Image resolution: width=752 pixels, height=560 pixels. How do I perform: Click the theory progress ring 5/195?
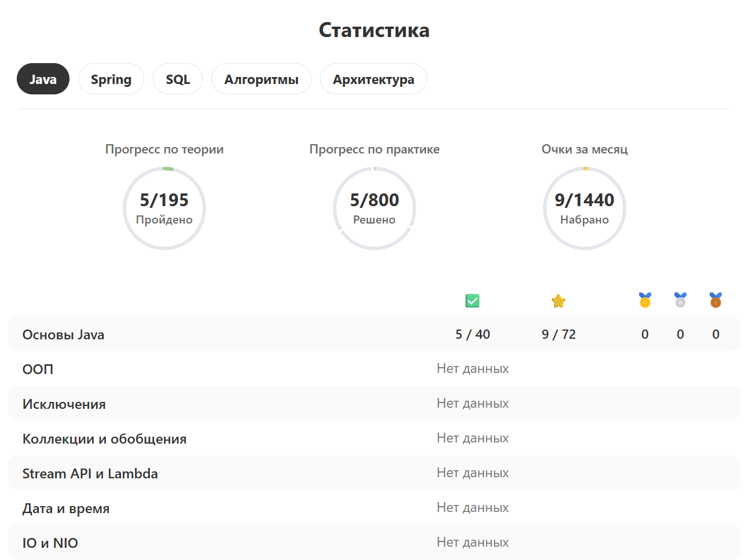pyautogui.click(x=164, y=208)
